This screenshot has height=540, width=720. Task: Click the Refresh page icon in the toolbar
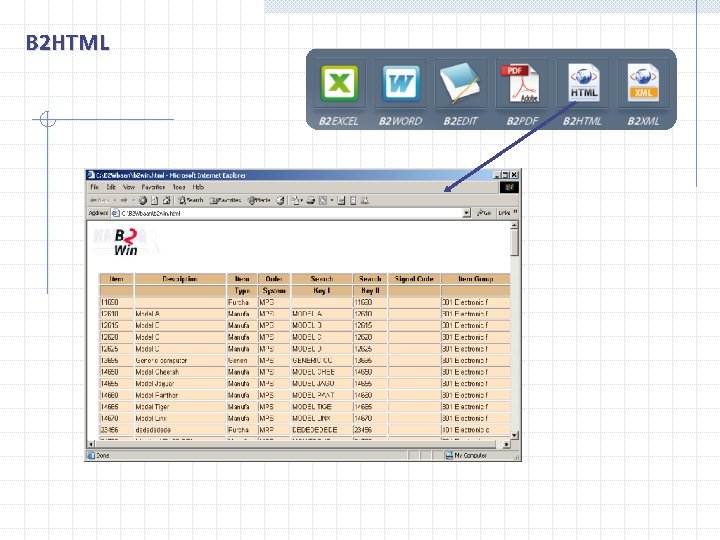(155, 200)
